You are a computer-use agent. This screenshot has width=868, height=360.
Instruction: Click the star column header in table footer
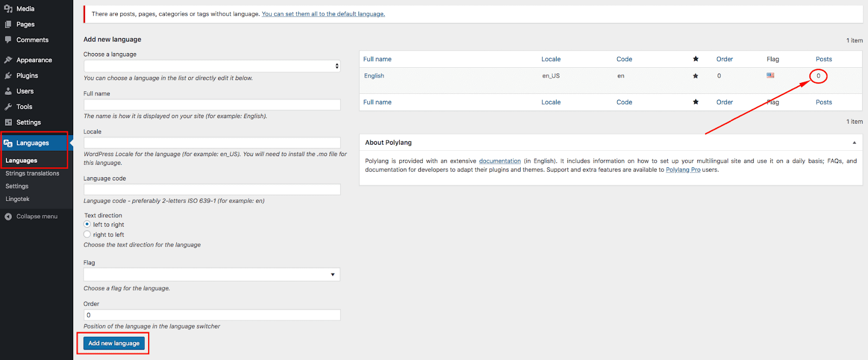695,102
